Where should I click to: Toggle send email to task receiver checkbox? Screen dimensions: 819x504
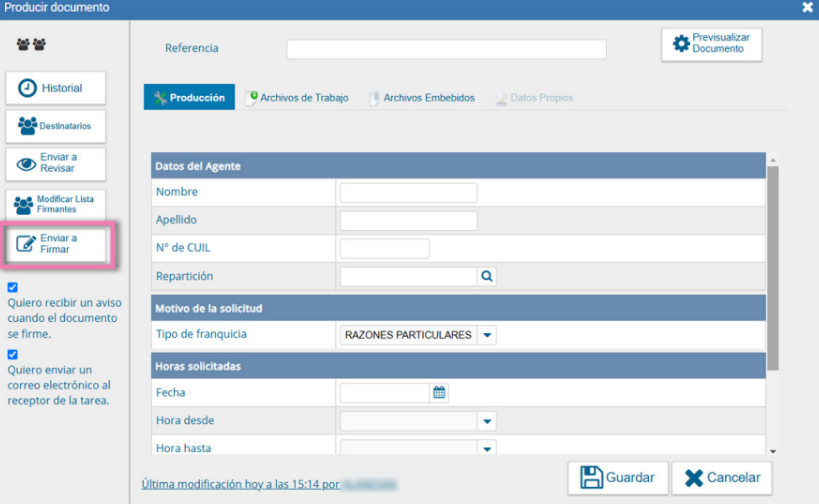tap(13, 354)
